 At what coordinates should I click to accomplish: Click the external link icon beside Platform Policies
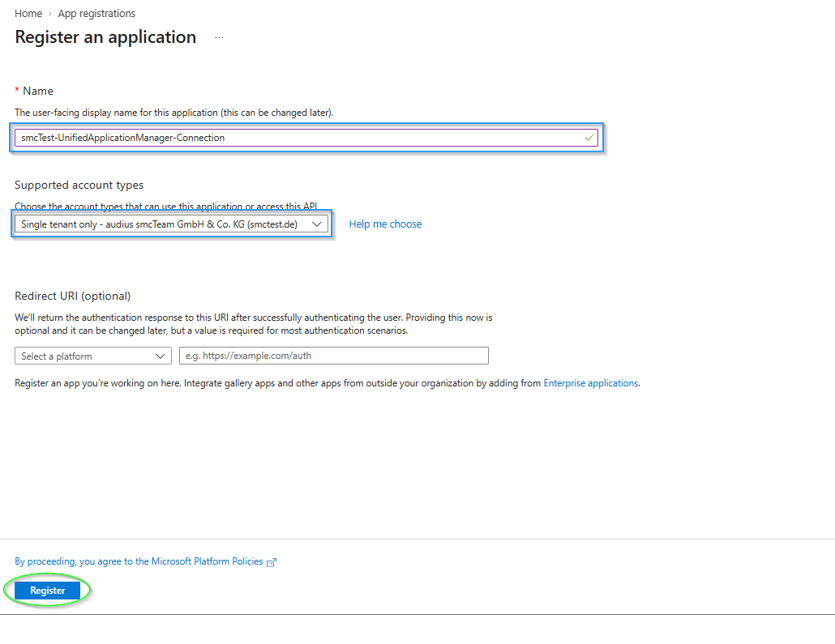pos(272,562)
